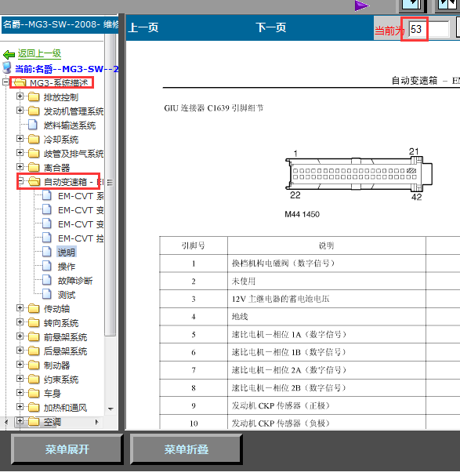The image size is (460, 476).
Task: Click the 排放控制 folder icon
Action: coord(34,96)
